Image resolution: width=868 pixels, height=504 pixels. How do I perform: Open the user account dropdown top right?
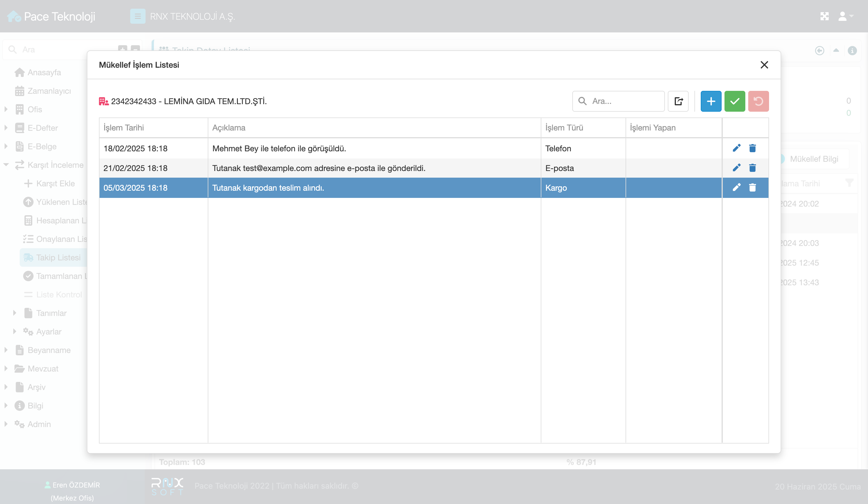pos(845,16)
